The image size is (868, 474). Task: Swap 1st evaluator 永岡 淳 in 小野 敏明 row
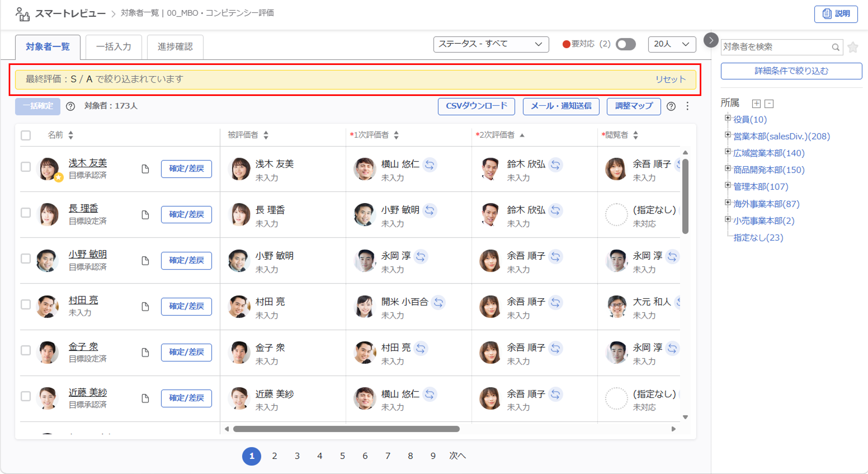421,257
